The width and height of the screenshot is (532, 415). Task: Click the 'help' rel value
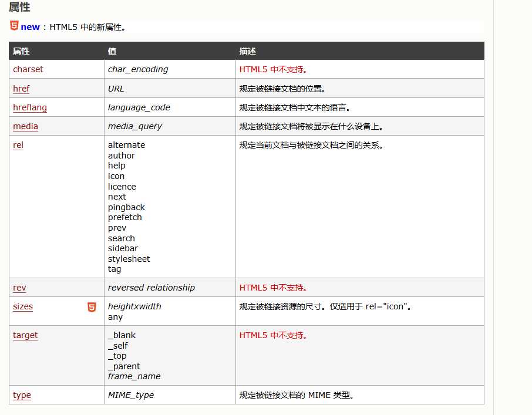[x=116, y=166]
